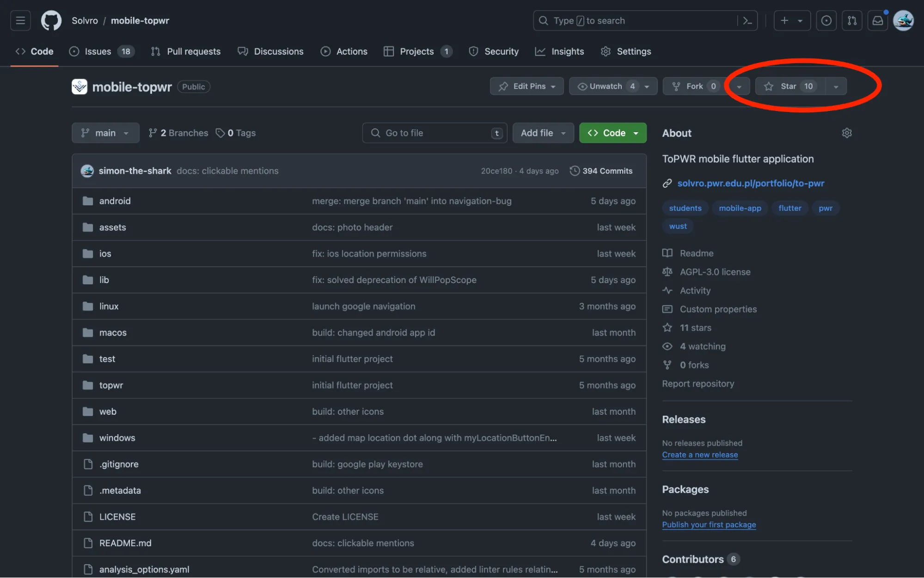Toggle Unwatch for the repository

pyautogui.click(x=606, y=86)
